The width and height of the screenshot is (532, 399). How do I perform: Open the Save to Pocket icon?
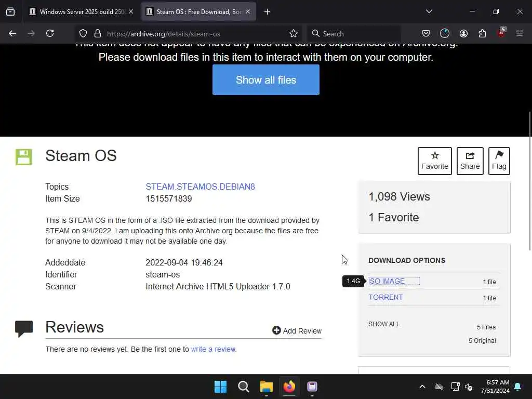[x=426, y=34]
